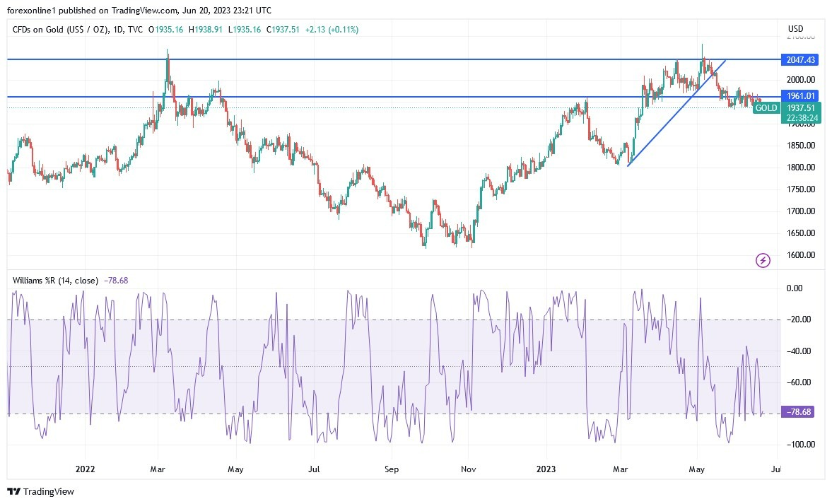Select the 2022 label on the time axis
This screenshot has width=832, height=504.
tap(85, 469)
